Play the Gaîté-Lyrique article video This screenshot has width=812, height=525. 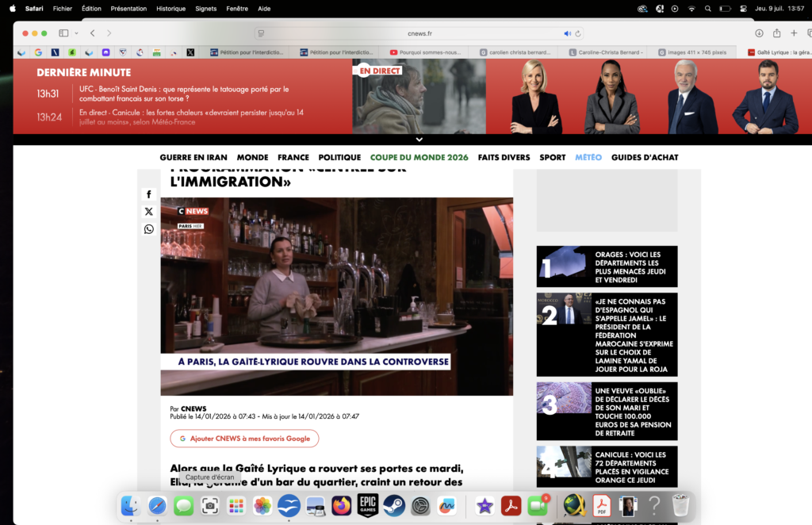point(336,296)
